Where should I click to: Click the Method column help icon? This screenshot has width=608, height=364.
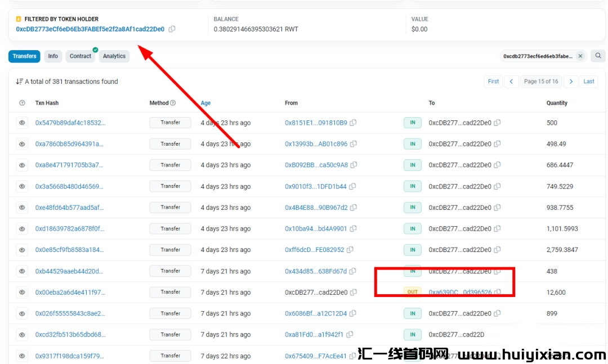tap(173, 103)
